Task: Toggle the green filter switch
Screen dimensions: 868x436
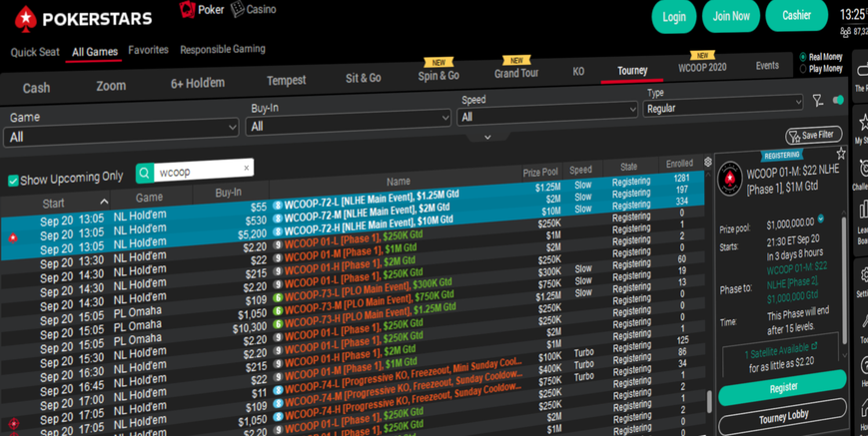Action: pyautogui.click(x=838, y=100)
